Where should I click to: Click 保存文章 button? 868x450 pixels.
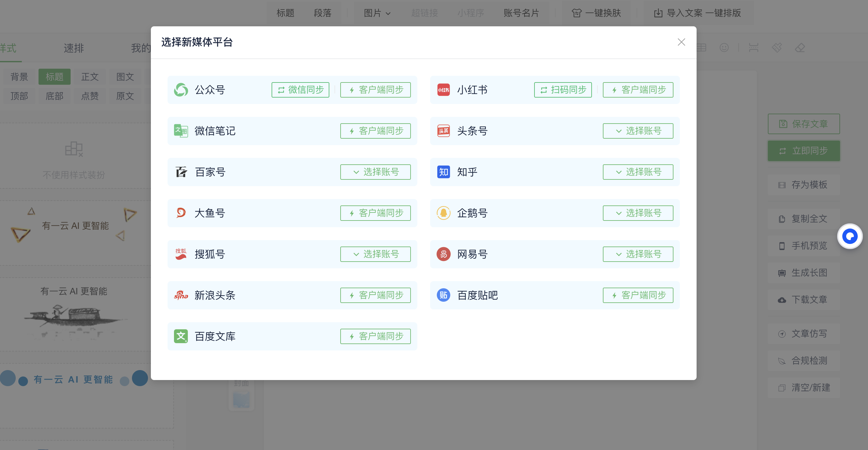pos(804,124)
